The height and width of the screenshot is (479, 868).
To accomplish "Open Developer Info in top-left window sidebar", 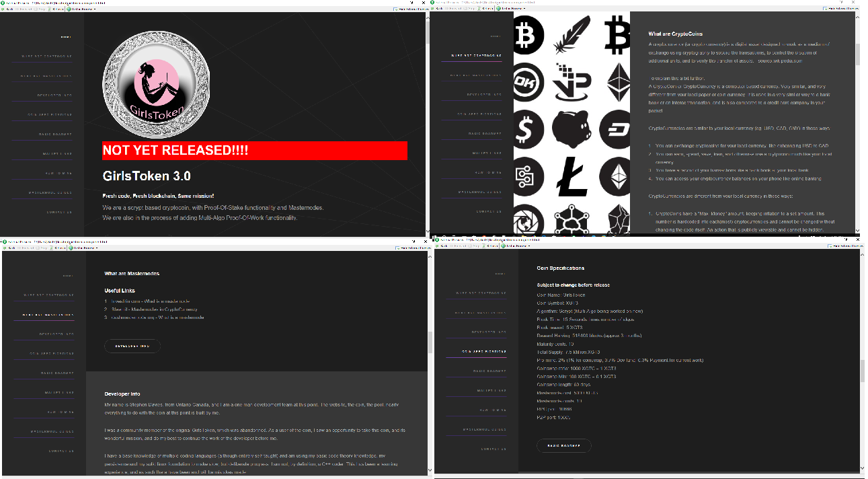I will (x=55, y=96).
